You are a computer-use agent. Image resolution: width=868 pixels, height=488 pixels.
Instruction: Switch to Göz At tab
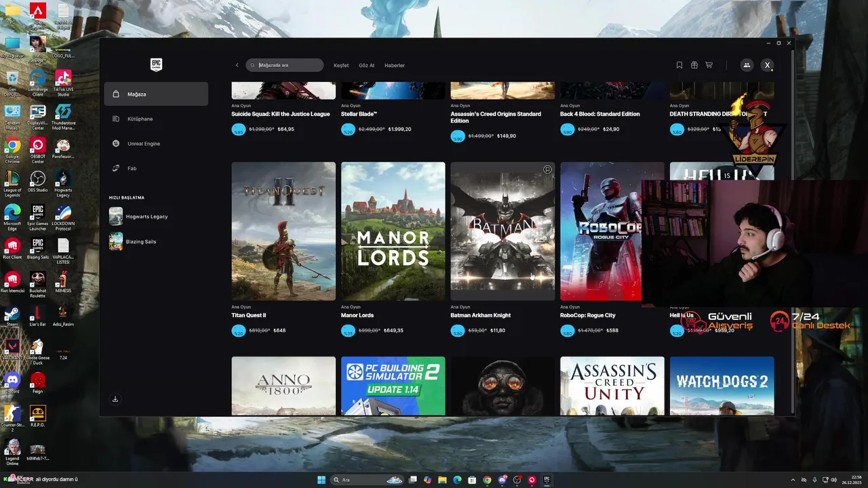[x=366, y=65]
